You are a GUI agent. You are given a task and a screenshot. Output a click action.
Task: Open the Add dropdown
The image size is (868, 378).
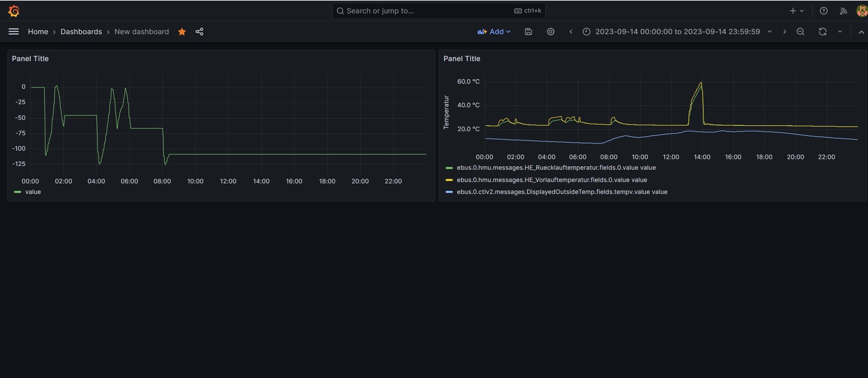(494, 32)
